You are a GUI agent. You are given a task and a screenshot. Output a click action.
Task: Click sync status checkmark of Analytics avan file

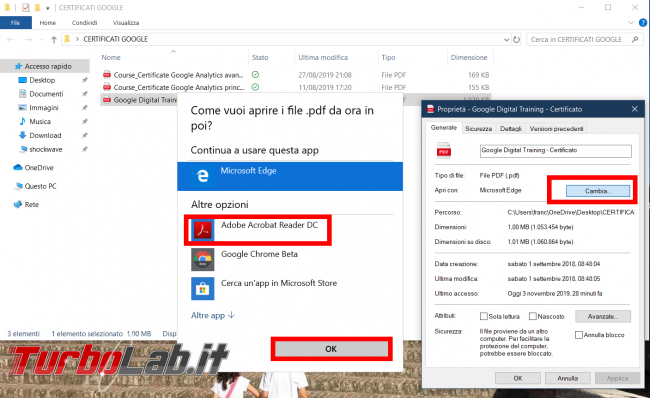coord(255,75)
